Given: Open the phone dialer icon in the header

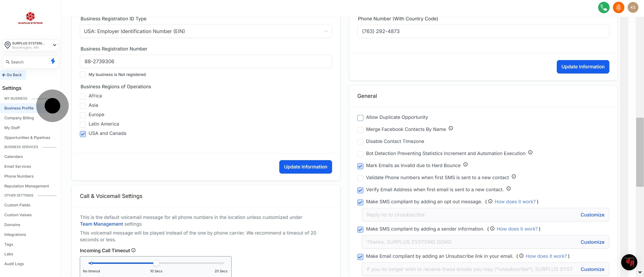Looking at the screenshot, I should click(x=604, y=7).
